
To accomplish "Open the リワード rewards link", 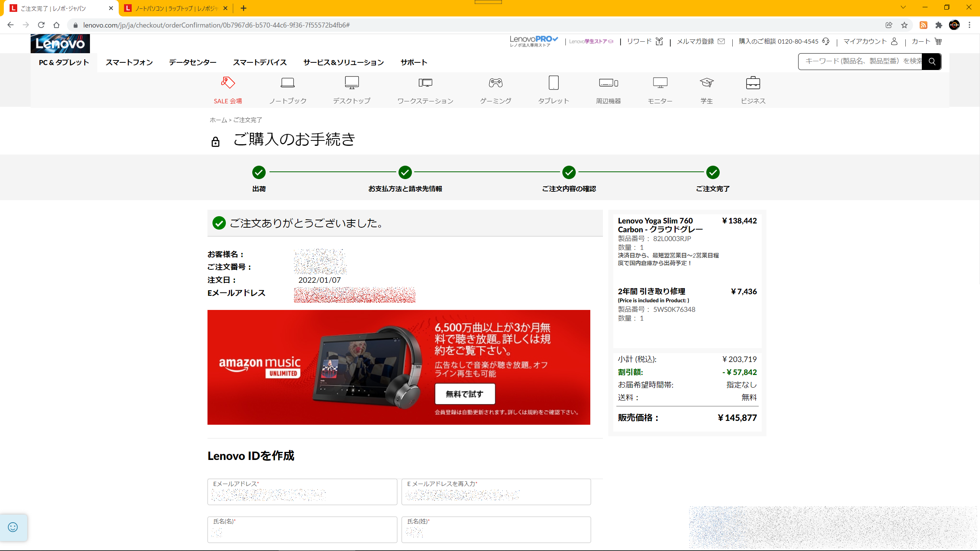I will (645, 41).
